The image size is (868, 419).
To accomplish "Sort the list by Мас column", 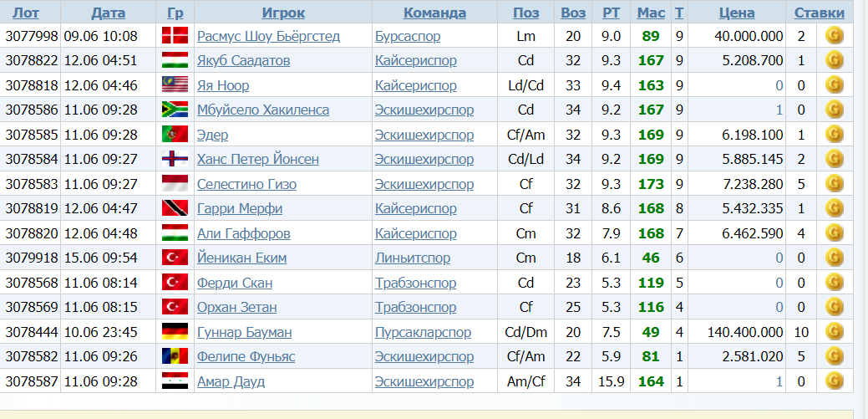I will pos(651,13).
